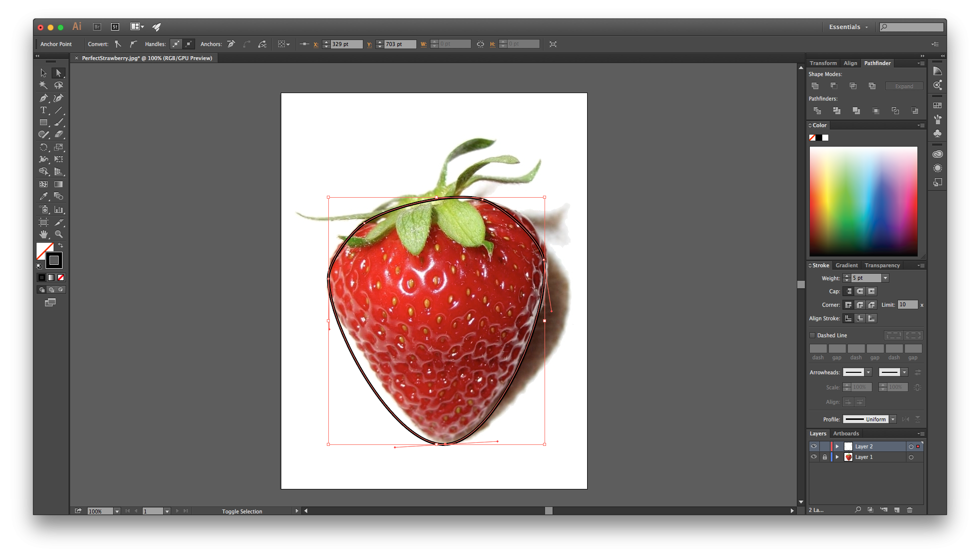This screenshot has height=560, width=980.
Task: Open the stroke Weight dropdown
Action: [885, 278]
